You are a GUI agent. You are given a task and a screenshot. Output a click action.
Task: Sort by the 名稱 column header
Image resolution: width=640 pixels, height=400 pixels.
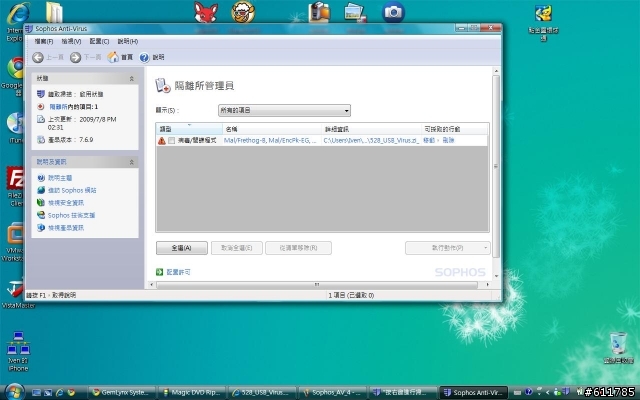pos(272,129)
